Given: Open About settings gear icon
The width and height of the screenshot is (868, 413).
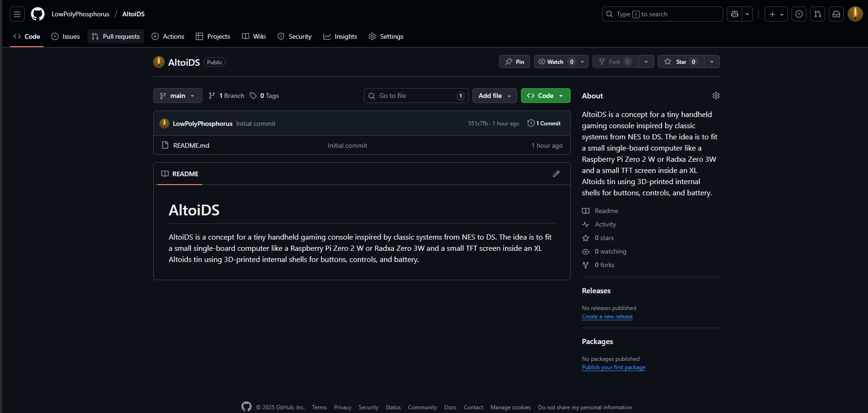Looking at the screenshot, I should [716, 96].
